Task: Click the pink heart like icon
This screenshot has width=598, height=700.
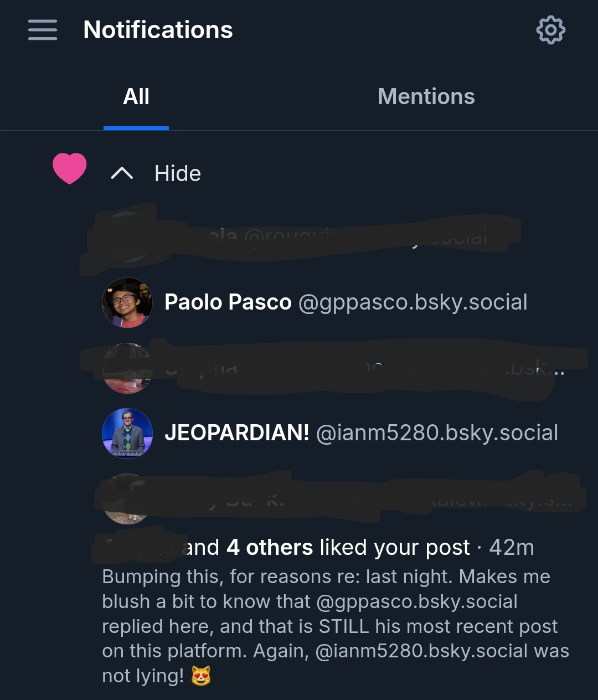Action: pos(70,168)
